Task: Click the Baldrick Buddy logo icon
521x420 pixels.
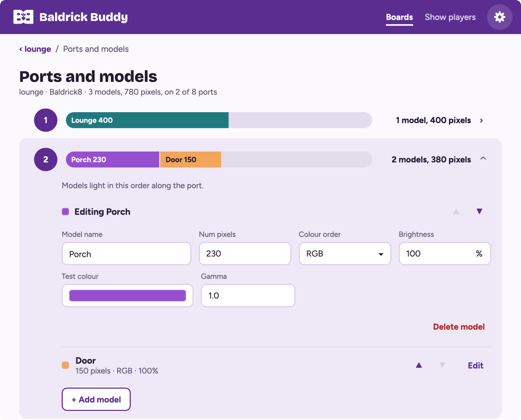Action: click(23, 17)
